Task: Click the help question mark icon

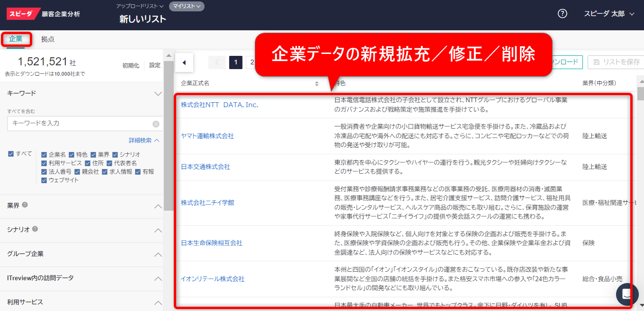Action: point(562,14)
